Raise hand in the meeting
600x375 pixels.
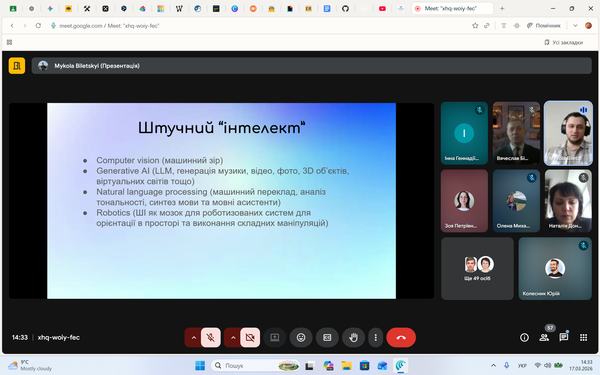pos(353,338)
